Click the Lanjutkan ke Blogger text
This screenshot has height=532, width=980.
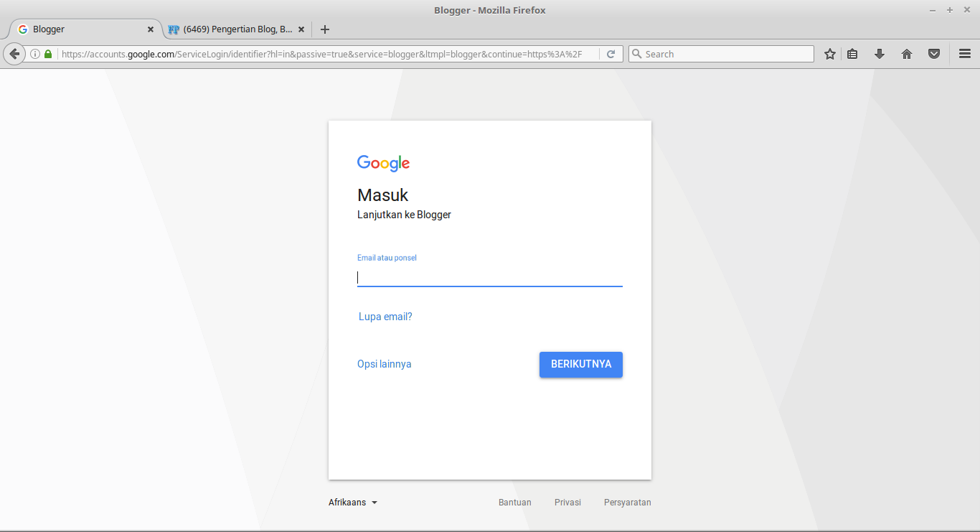[x=404, y=215]
